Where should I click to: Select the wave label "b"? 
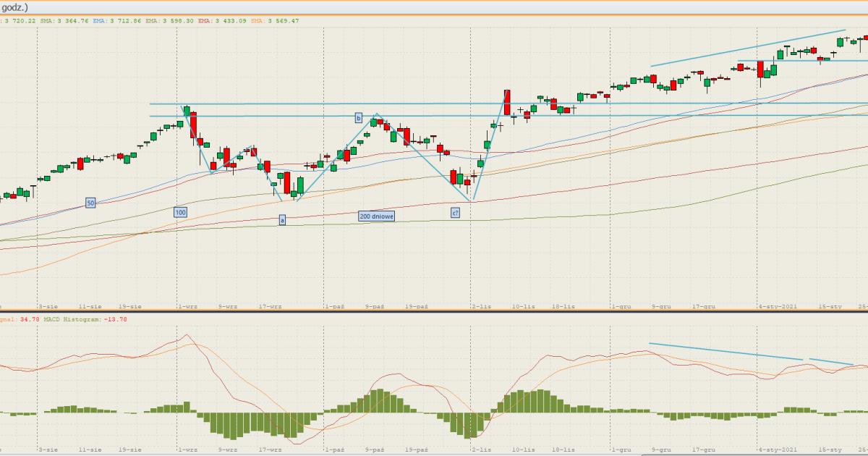(x=358, y=117)
